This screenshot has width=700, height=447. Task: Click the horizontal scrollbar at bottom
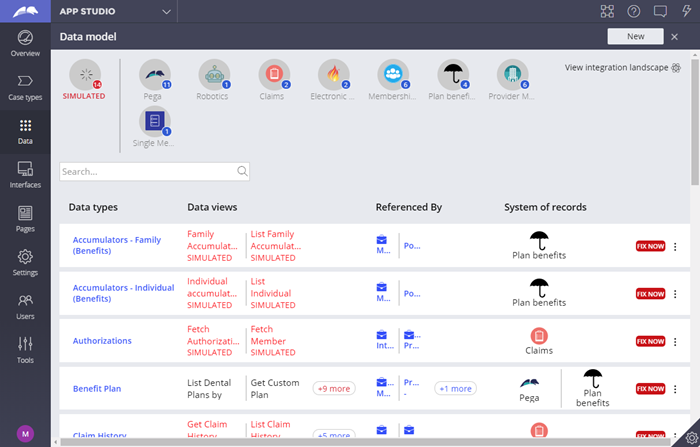click(x=365, y=442)
